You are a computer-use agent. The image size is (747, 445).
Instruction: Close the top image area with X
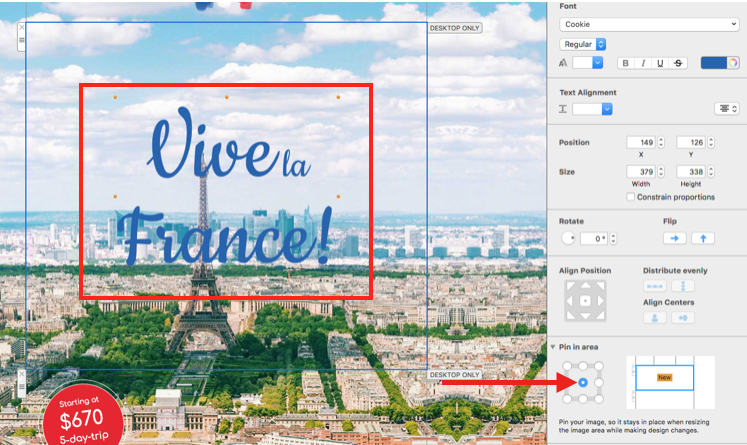tap(21, 28)
